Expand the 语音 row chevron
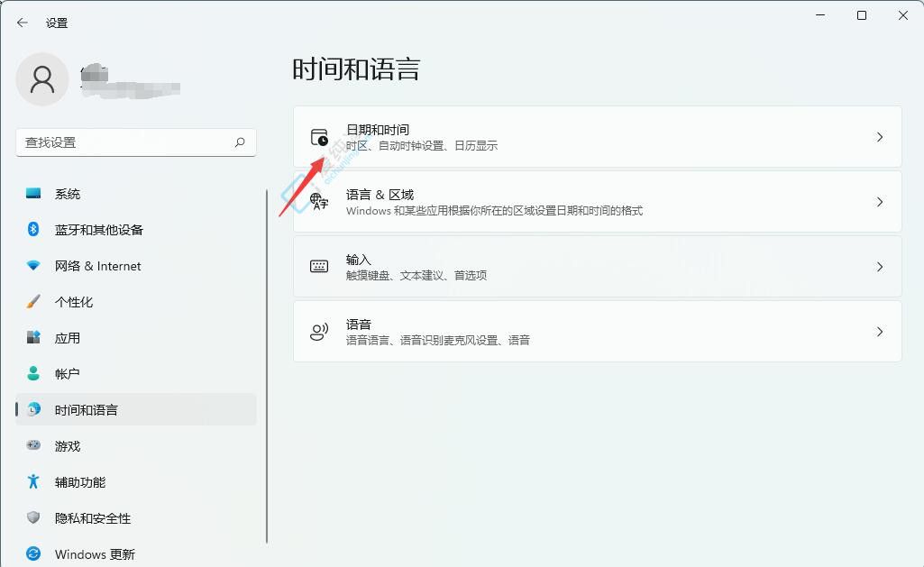Viewport: 924px width, 567px height. tap(880, 331)
